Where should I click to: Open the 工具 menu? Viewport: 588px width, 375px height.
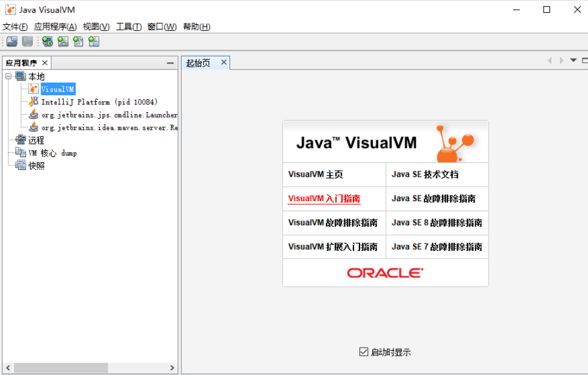pyautogui.click(x=128, y=27)
